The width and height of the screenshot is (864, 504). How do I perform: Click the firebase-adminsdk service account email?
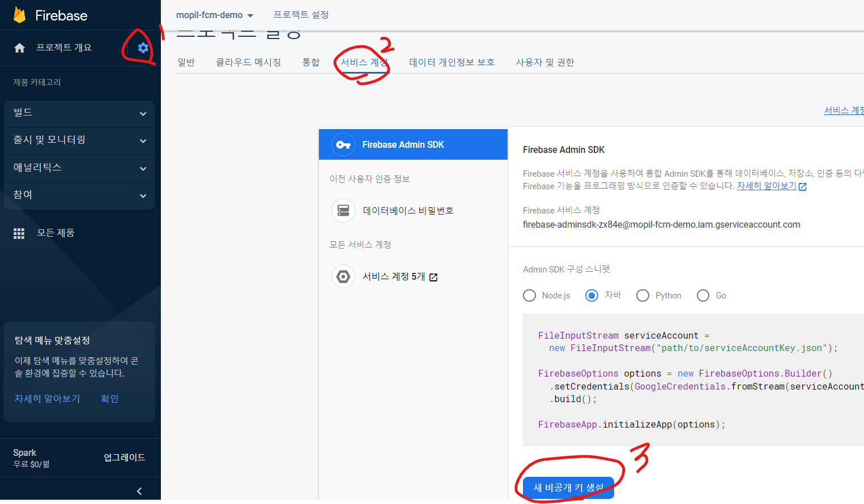coord(662,225)
